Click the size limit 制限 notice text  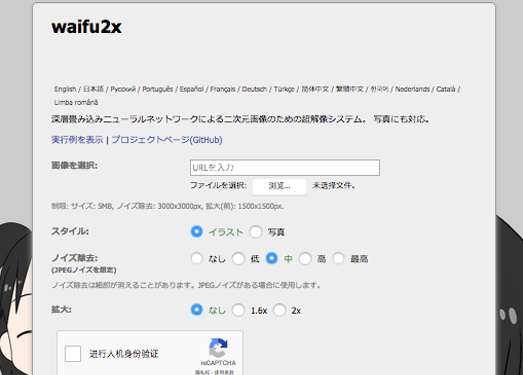tap(167, 206)
